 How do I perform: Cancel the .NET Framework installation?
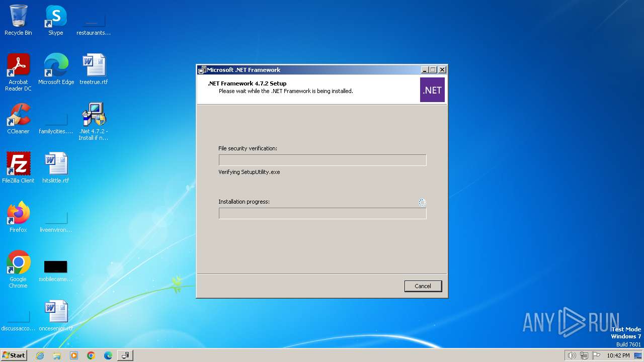pyautogui.click(x=423, y=286)
